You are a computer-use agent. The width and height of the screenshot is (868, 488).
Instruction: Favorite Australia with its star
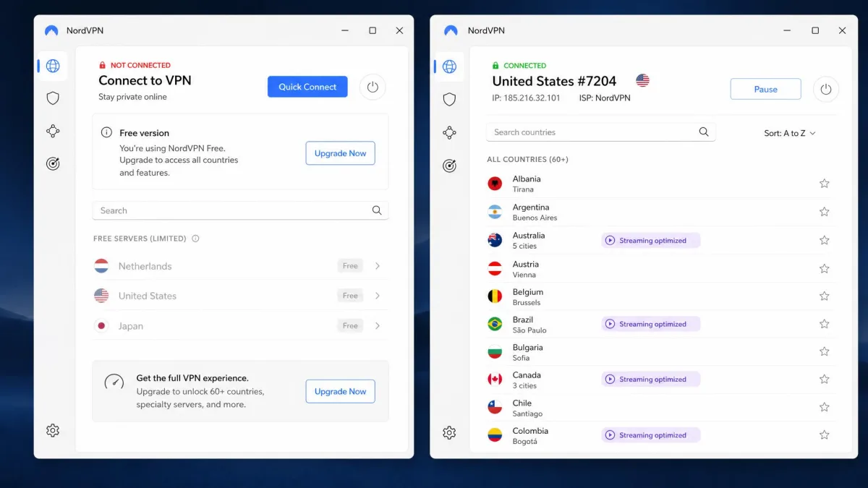pos(824,240)
